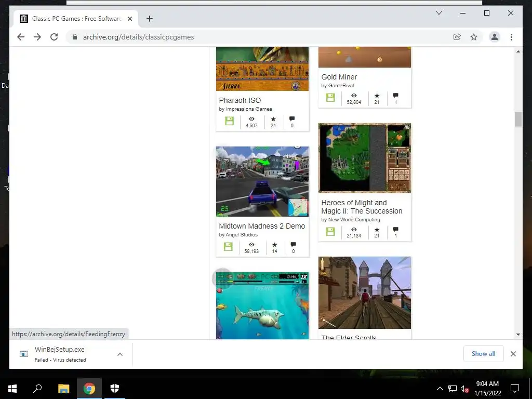Click the vertical scrollbar thumb
This screenshot has height=399, width=532.
pos(518,119)
